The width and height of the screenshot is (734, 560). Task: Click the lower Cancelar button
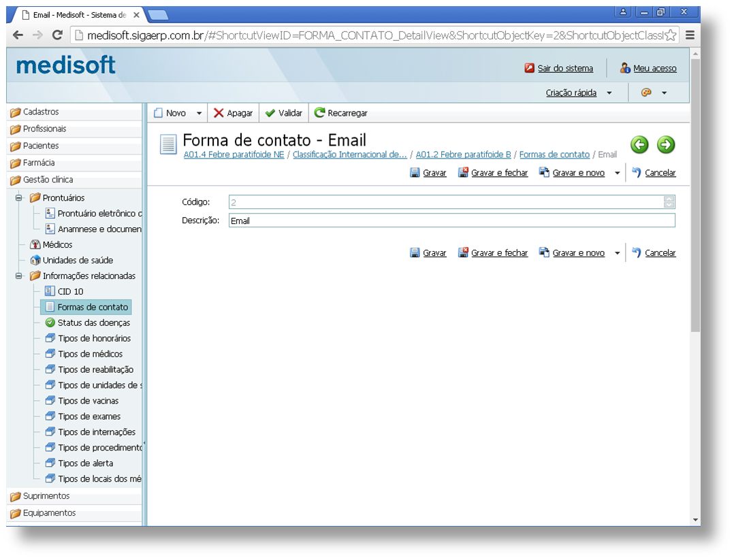(654, 252)
